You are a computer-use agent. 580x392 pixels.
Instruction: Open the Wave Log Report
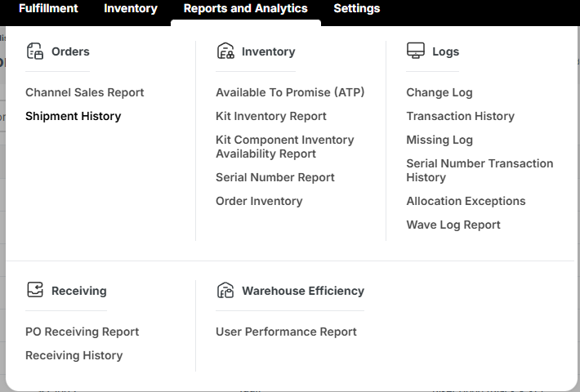tap(453, 225)
